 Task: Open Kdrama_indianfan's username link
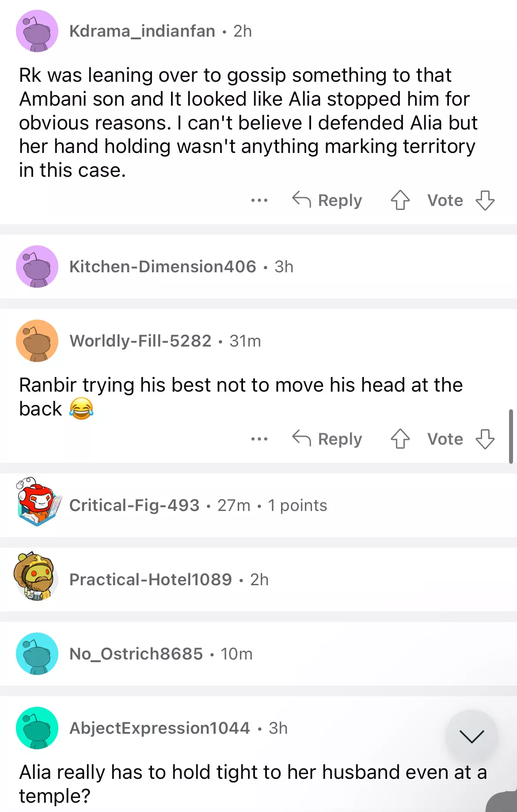tap(142, 31)
